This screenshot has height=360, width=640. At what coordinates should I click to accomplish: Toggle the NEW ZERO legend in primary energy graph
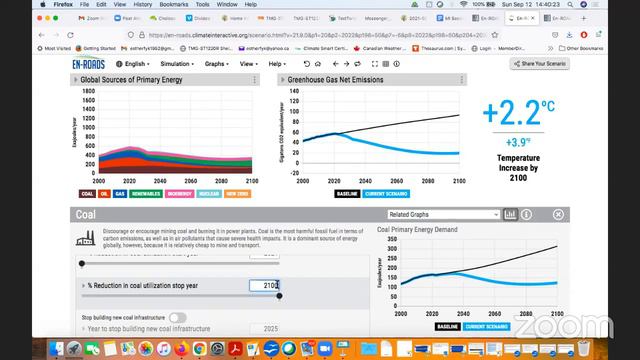[x=237, y=194]
